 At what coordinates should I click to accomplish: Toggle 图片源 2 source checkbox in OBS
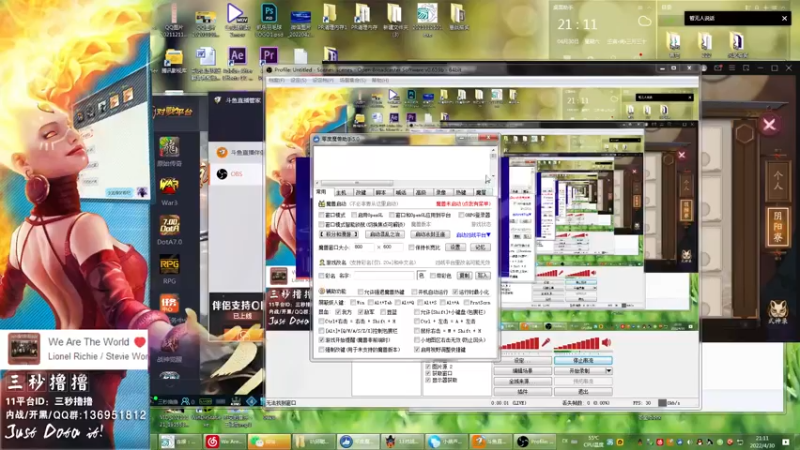click(428, 366)
